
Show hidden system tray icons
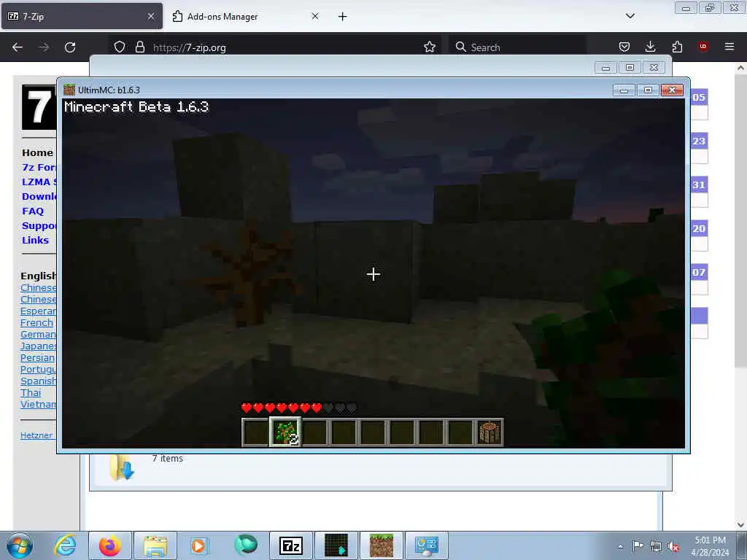tap(620, 546)
